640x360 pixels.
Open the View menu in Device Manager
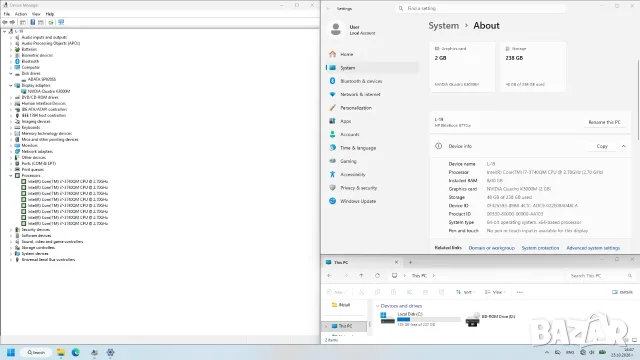tap(36, 14)
